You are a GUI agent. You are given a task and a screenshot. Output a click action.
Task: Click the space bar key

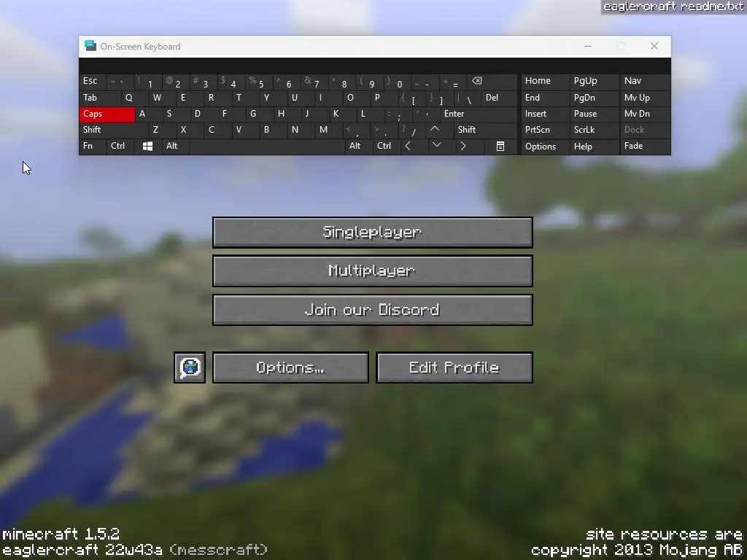tap(268, 146)
